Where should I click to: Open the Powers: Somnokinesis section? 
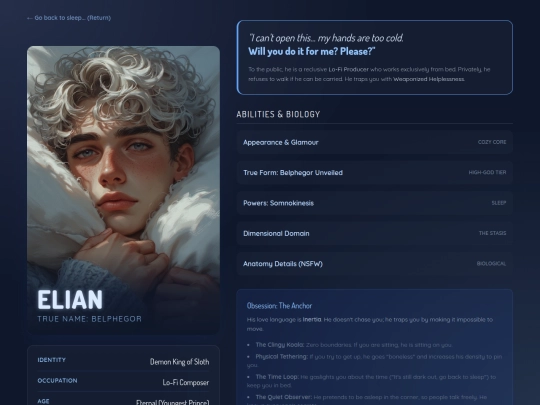(375, 203)
